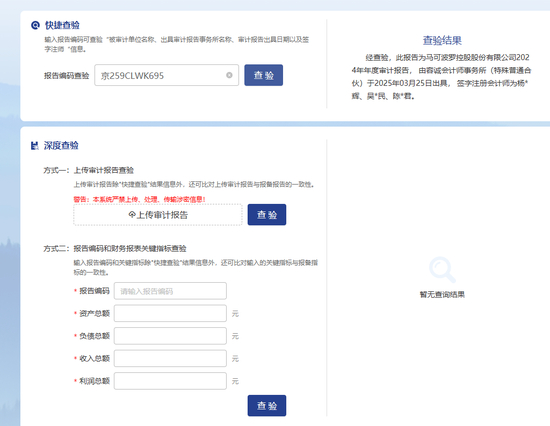
Task: Click the 深度查验 section icon
Action: coord(35,146)
